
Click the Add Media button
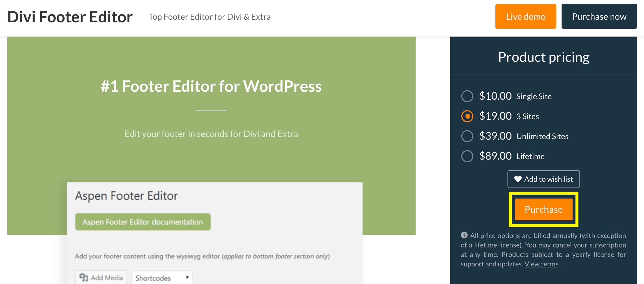pos(101,277)
